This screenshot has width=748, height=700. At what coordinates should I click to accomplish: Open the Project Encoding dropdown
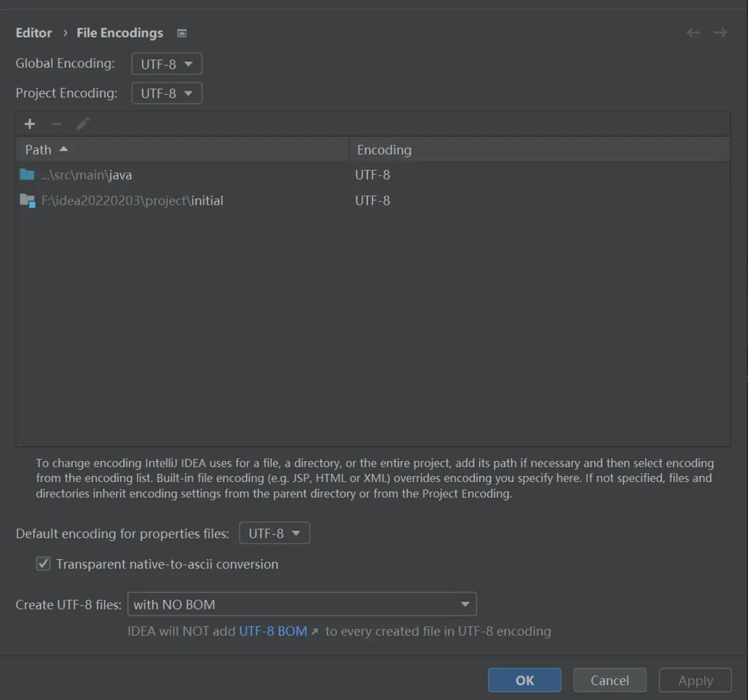click(x=166, y=93)
